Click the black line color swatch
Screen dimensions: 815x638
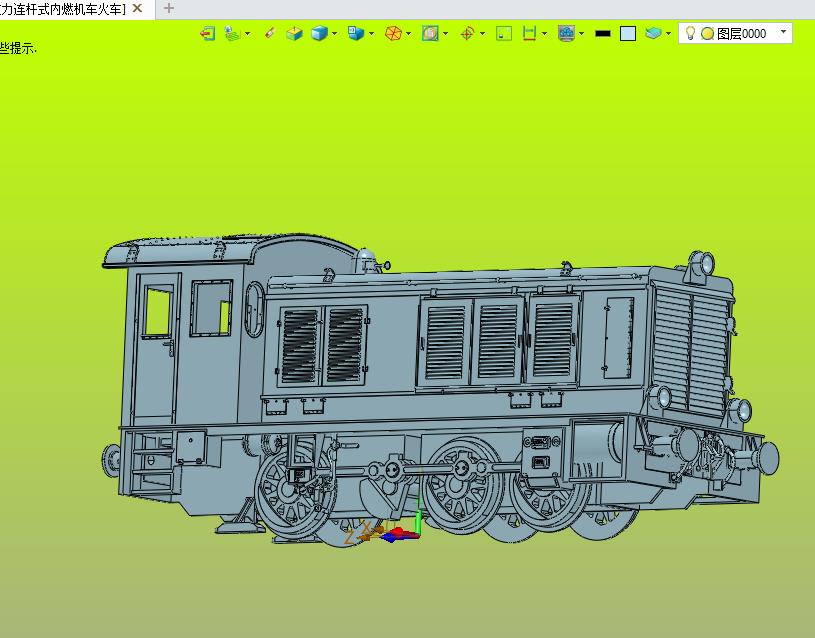pyautogui.click(x=603, y=34)
